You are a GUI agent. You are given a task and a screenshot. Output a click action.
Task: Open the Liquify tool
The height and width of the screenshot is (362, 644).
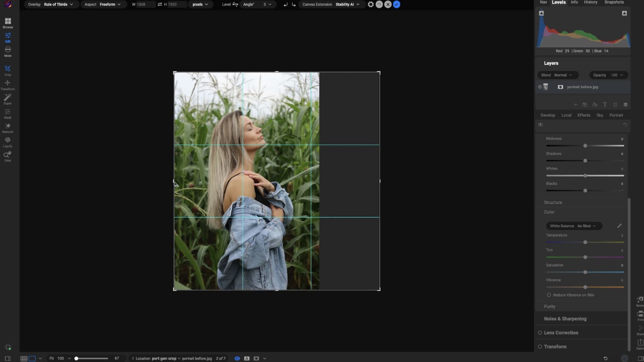click(7, 142)
